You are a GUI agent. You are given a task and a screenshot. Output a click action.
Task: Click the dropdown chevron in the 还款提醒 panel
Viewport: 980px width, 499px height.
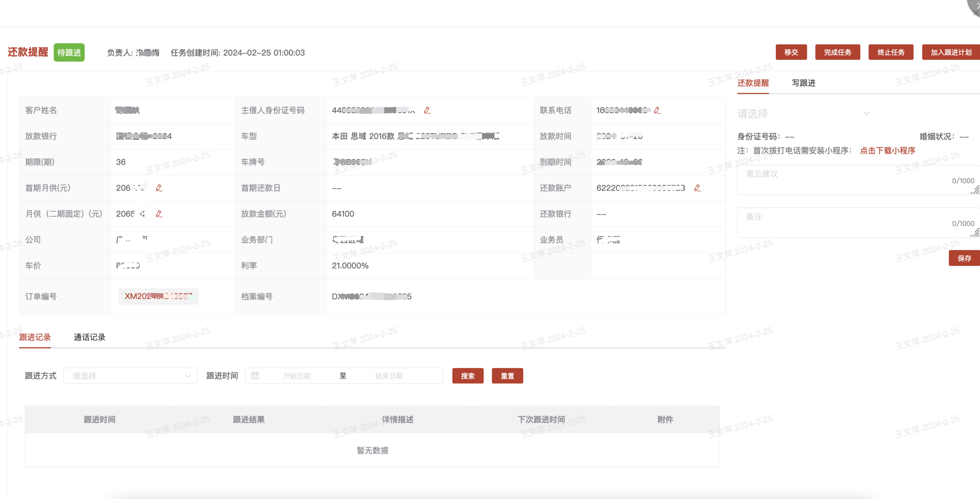(866, 113)
